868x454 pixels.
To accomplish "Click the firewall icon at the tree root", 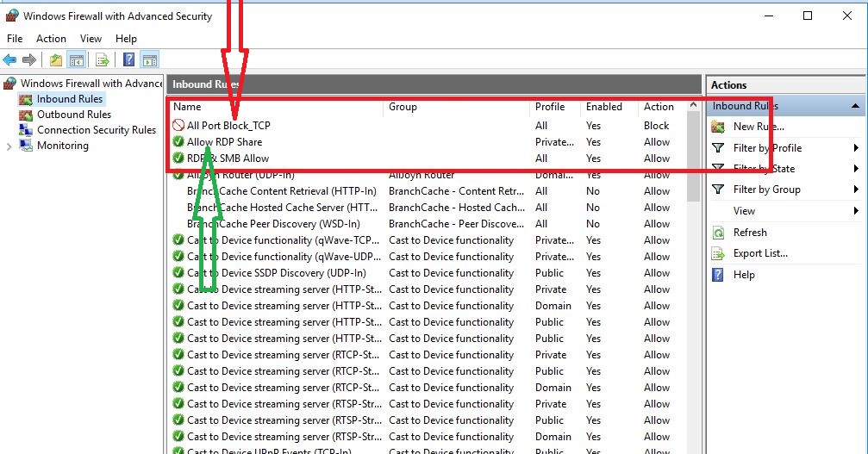I will (9, 84).
